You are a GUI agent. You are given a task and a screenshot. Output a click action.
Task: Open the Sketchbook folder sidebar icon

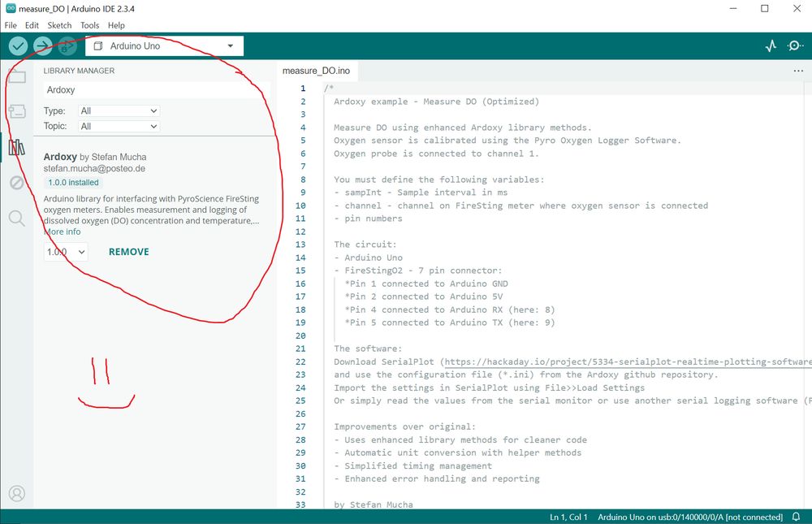(x=16, y=76)
